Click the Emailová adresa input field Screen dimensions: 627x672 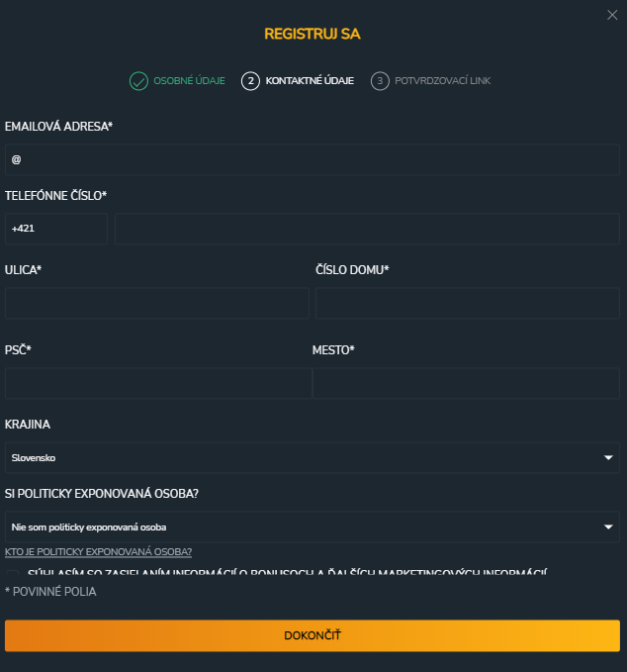point(313,159)
